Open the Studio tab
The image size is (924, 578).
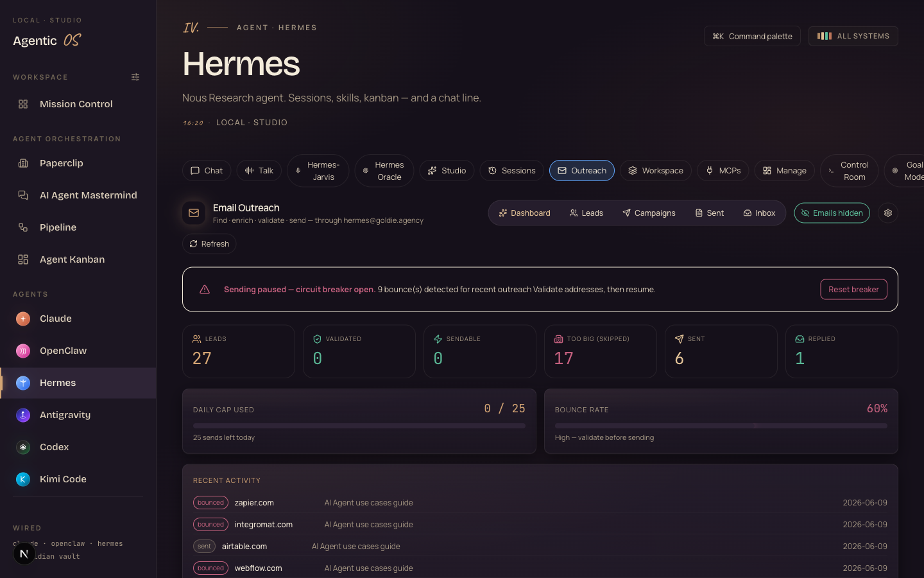click(x=447, y=171)
